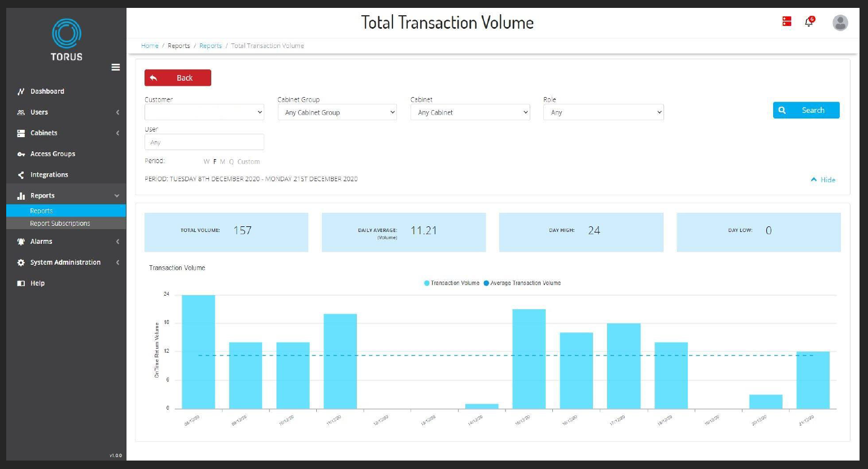Click the TORUS logo
This screenshot has height=469, width=868.
[67, 40]
